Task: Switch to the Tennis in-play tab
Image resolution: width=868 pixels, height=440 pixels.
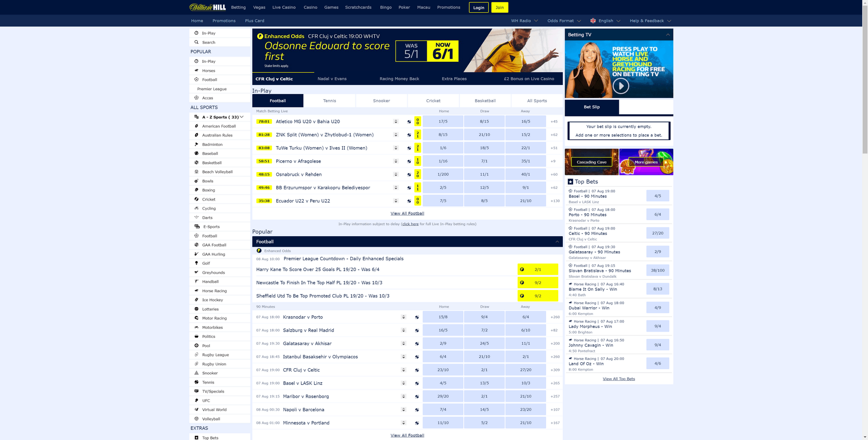Action: pyautogui.click(x=330, y=101)
